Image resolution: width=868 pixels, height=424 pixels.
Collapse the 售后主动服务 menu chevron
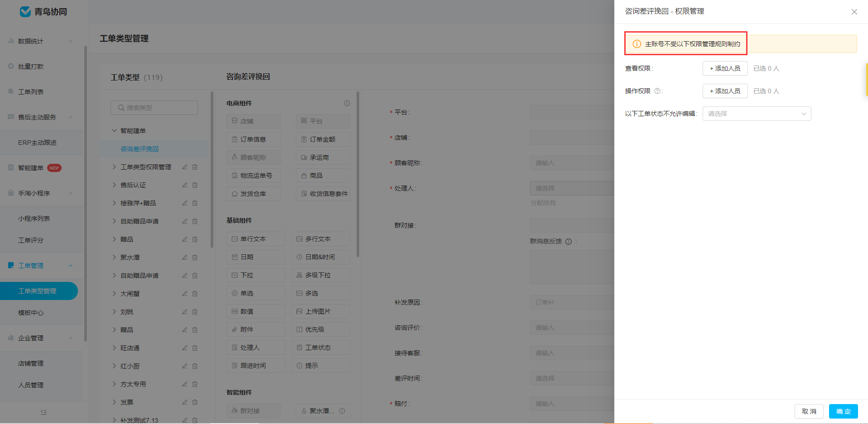click(71, 117)
